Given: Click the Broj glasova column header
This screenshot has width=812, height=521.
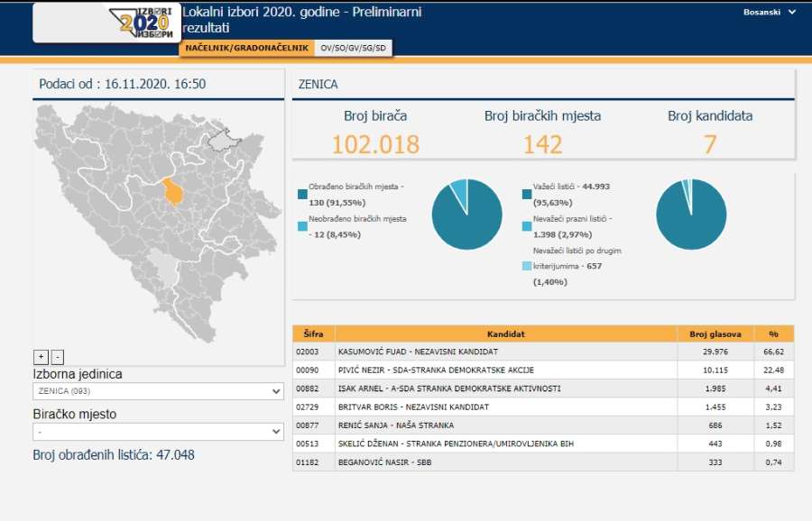Looking at the screenshot, I should [x=715, y=334].
